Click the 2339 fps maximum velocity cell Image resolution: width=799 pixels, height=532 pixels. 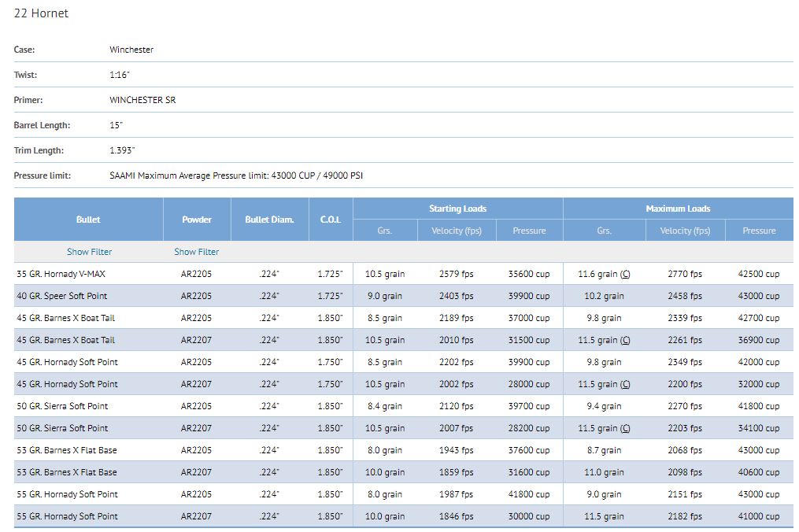685,318
